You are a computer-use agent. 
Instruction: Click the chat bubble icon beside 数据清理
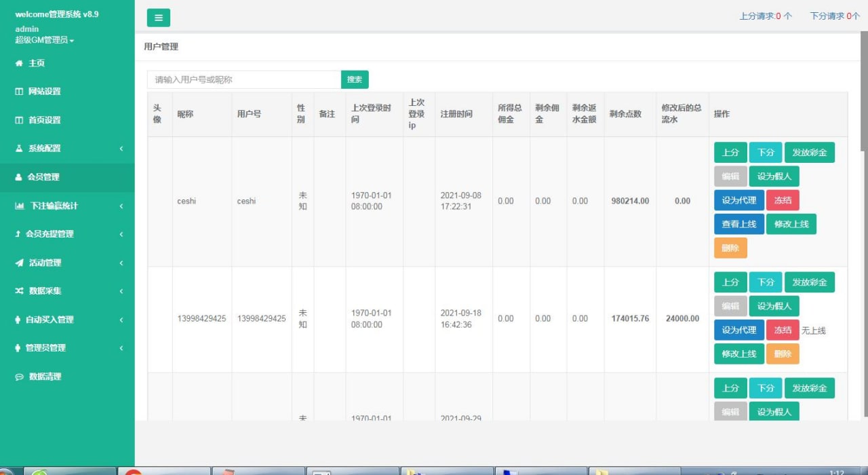19,377
